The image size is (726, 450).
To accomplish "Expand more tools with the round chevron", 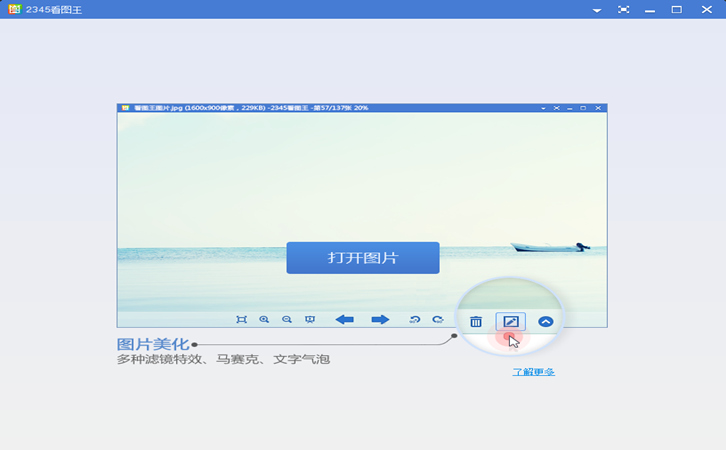I will pos(546,322).
